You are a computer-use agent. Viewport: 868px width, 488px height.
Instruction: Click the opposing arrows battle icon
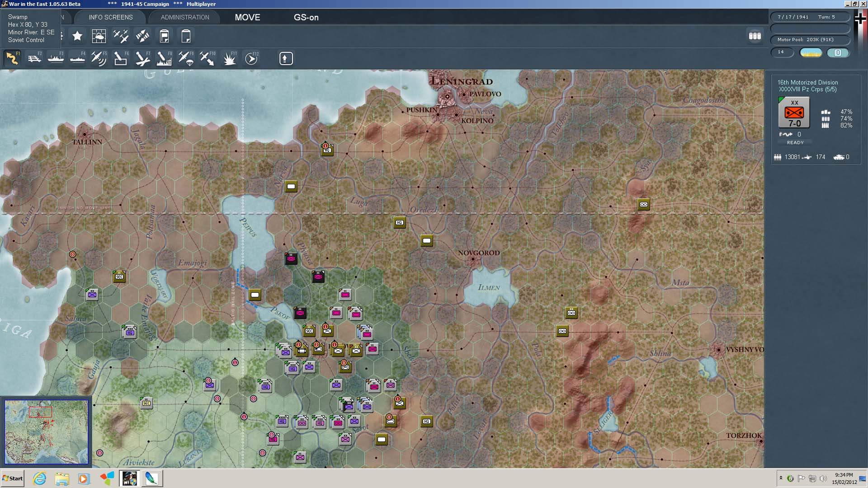tap(142, 36)
